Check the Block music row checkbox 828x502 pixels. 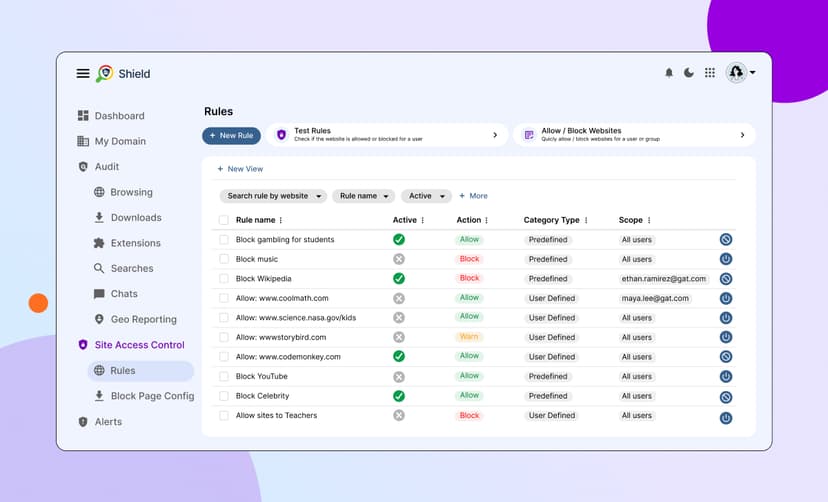click(224, 259)
